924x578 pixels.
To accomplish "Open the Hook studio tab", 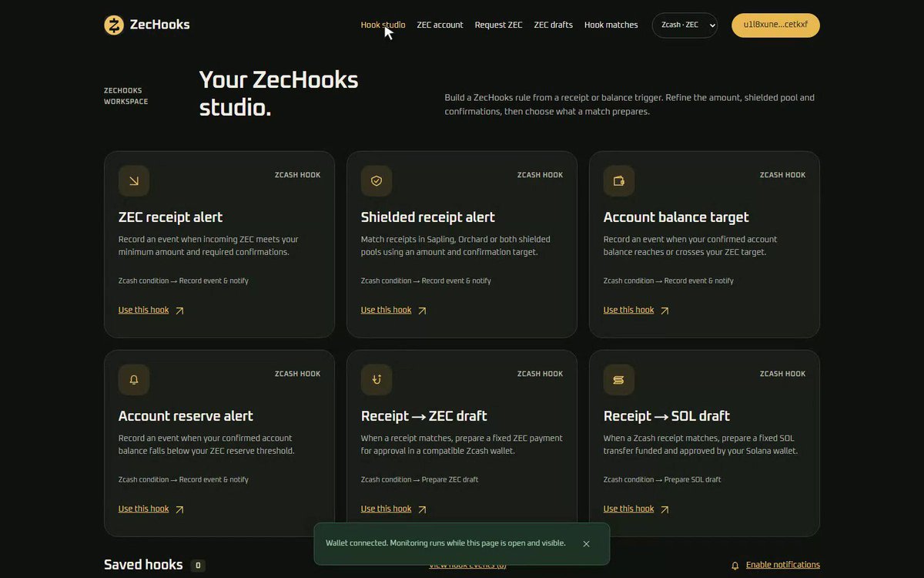I will click(383, 25).
